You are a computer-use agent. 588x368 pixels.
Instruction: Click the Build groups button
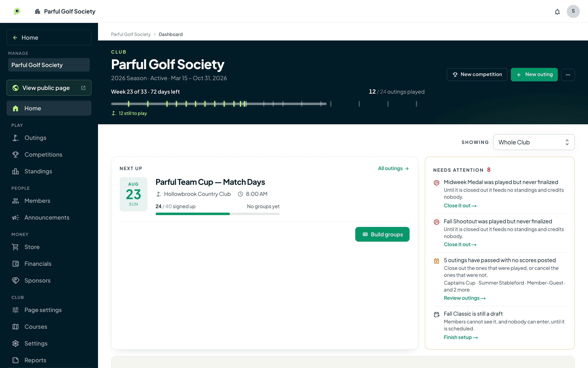tap(382, 234)
